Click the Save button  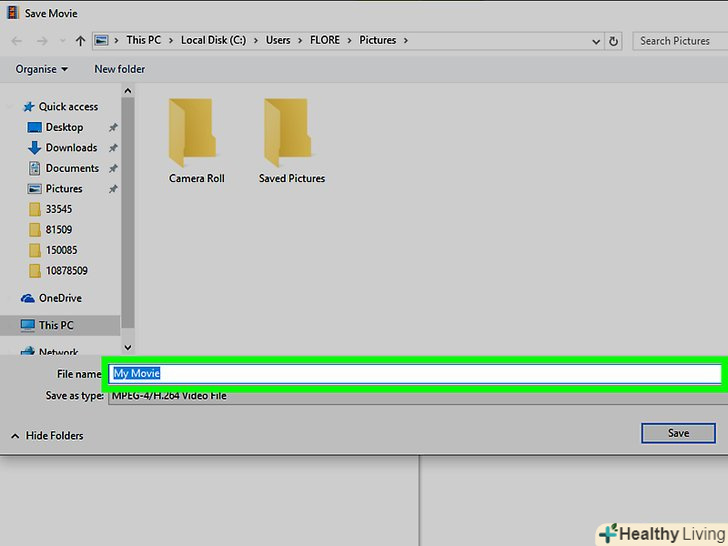678,433
